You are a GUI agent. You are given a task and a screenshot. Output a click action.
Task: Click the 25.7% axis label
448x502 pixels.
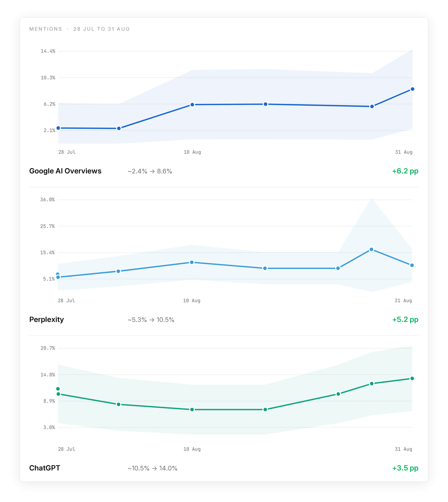pos(47,226)
